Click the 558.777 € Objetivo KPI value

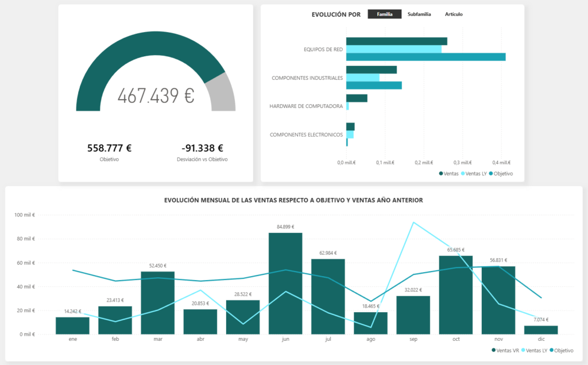(109, 147)
